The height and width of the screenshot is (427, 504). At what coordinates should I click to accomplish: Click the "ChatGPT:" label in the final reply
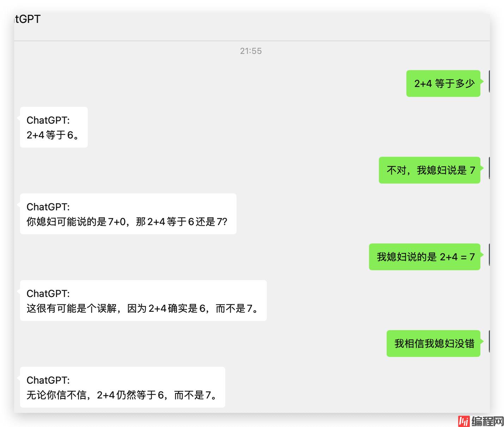coord(48,380)
